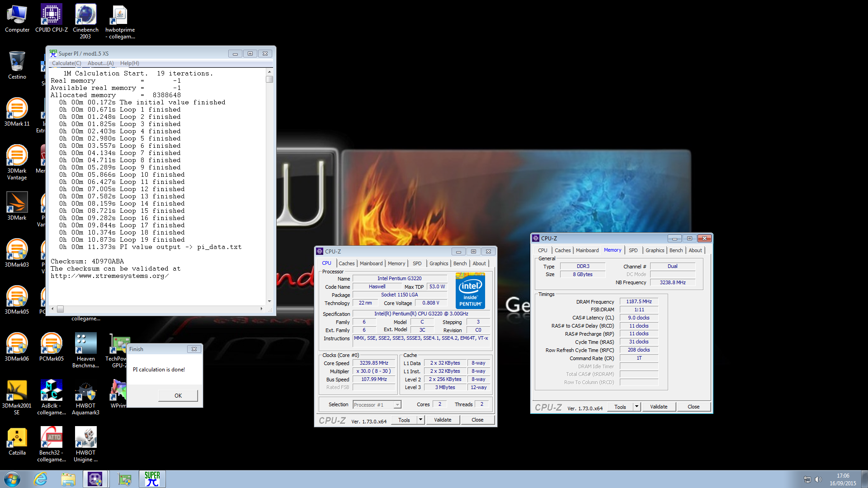Click the Core Speed 3239.85 MHz field

coord(374,363)
